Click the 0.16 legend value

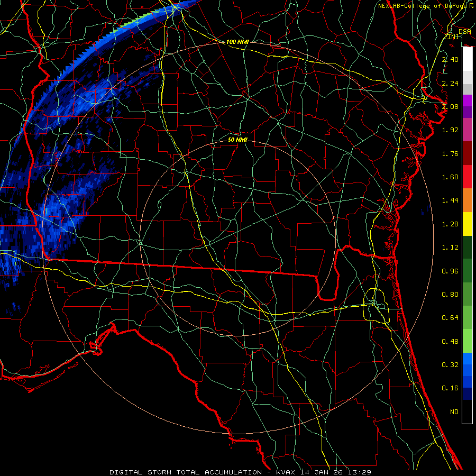point(450,388)
